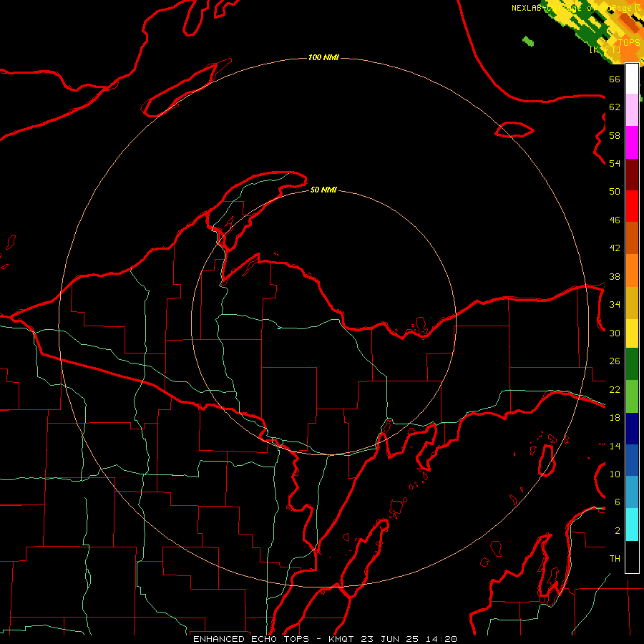The height and width of the screenshot is (644, 644).
Task: Click the 6 legend value
Action: coord(617,502)
